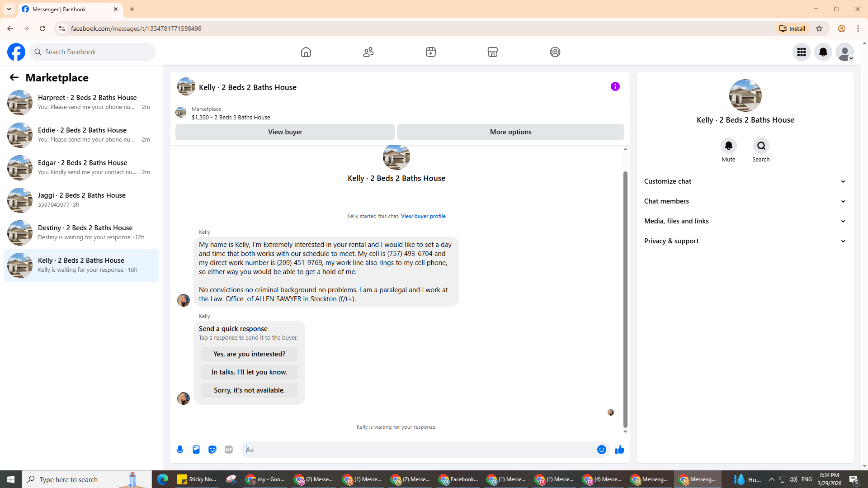
Task: Click the Windows taskbar search box
Action: point(87,479)
